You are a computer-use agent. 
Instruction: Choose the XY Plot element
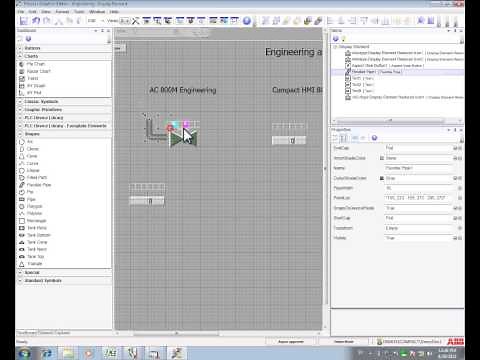(x=34, y=93)
